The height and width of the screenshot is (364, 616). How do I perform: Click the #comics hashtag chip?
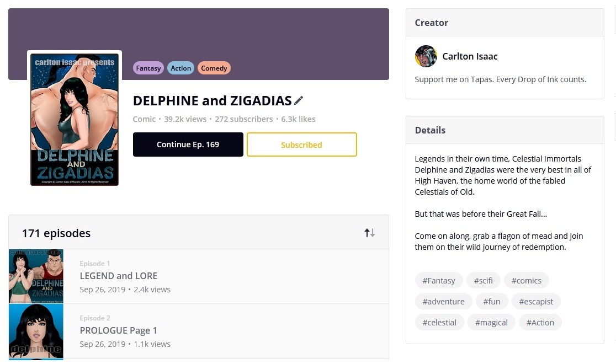tap(526, 281)
